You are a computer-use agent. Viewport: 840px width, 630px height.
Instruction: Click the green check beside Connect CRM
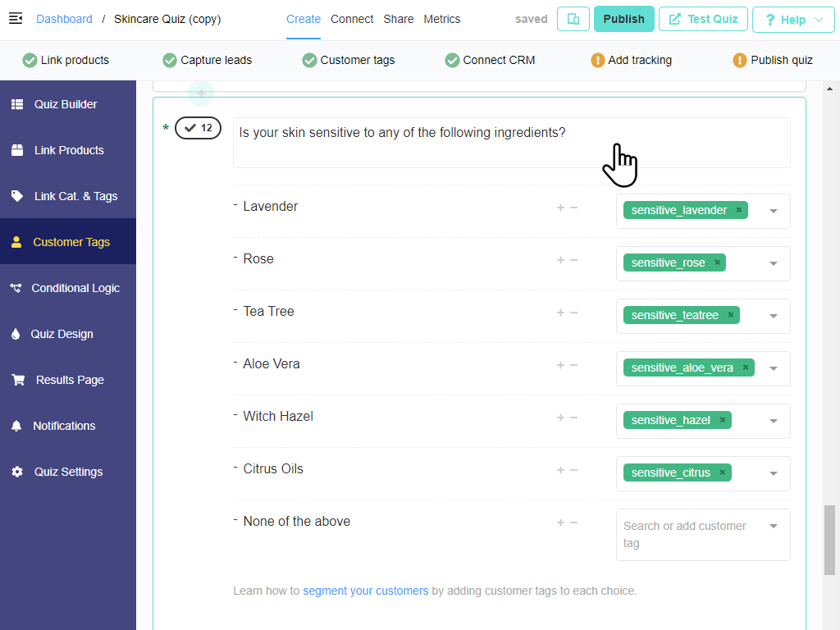(452, 61)
